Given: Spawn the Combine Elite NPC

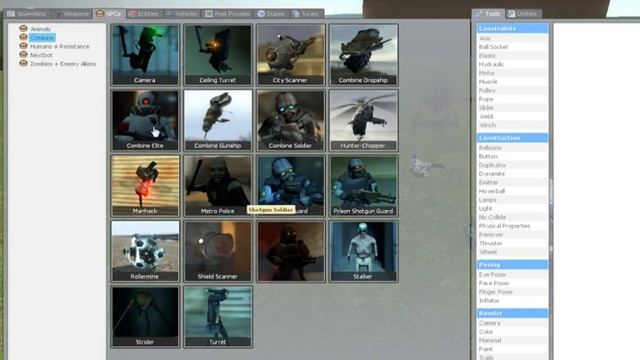Looking at the screenshot, I should click(145, 120).
